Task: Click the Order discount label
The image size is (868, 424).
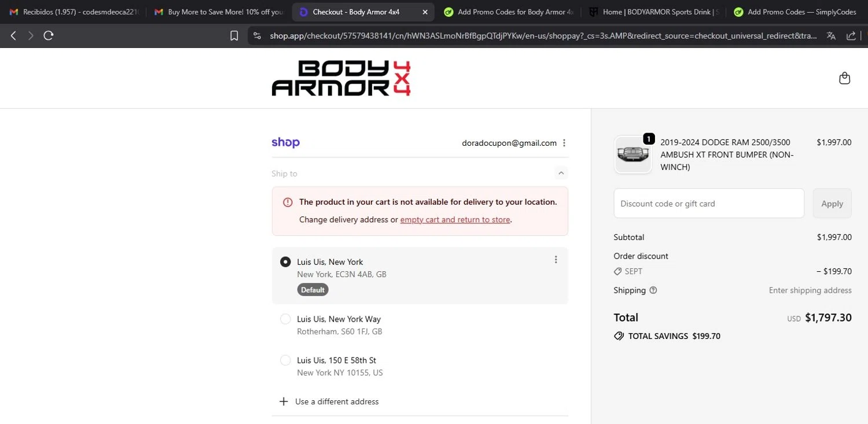Action: click(641, 256)
